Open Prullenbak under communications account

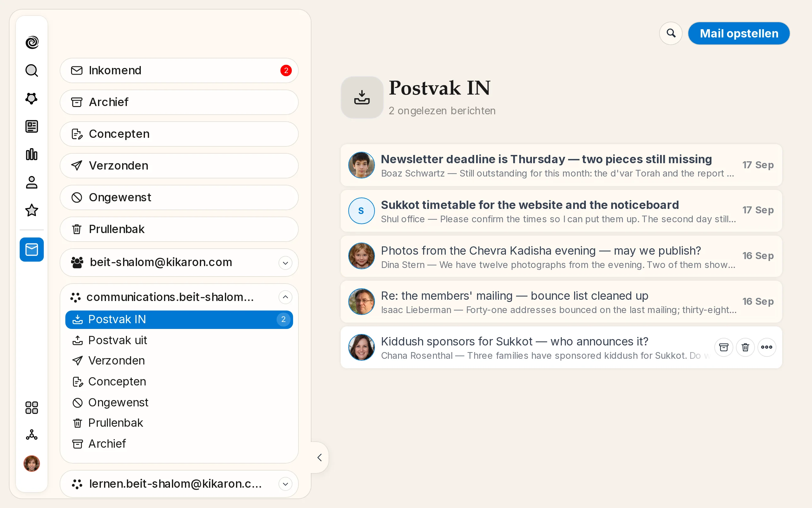[x=179, y=423]
